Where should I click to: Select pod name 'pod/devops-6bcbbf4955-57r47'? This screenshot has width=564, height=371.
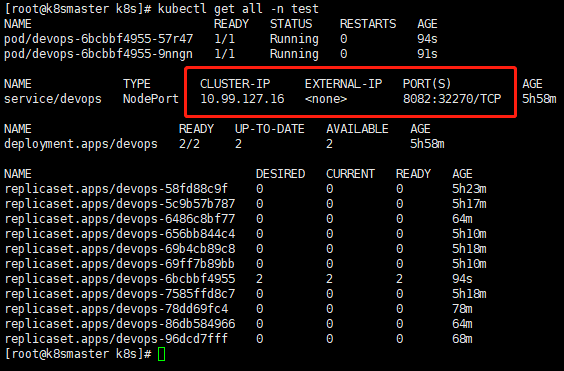[x=99, y=39]
